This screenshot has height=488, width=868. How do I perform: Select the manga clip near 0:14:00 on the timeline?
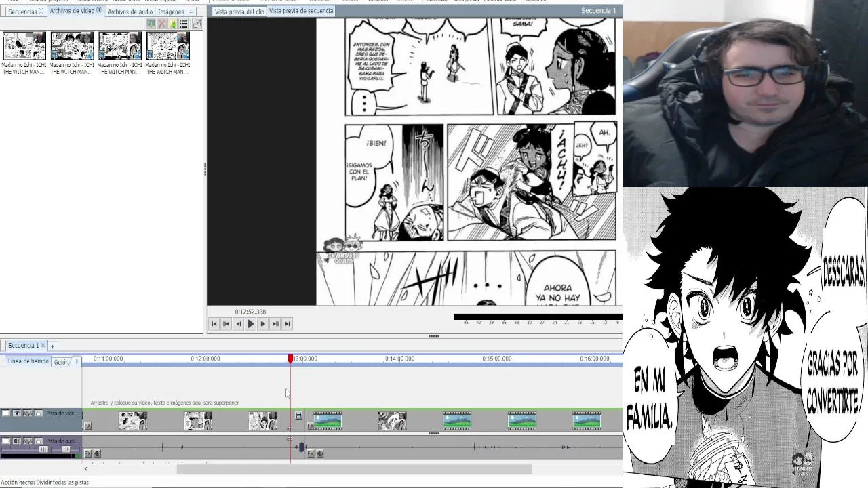click(x=392, y=421)
